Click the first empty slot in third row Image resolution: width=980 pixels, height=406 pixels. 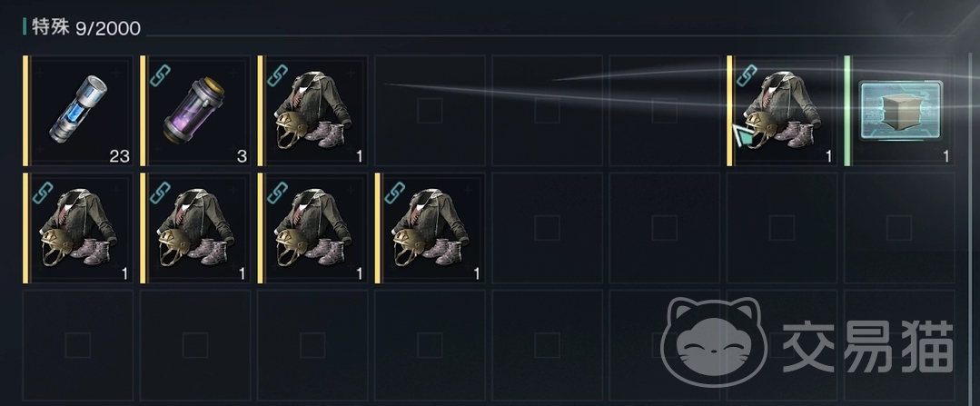point(78,345)
